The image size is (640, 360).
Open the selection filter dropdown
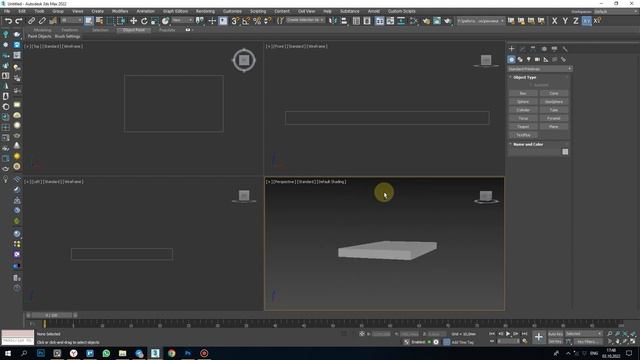71,20
